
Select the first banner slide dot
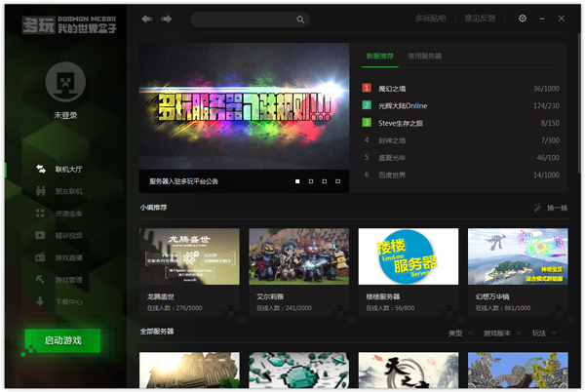click(297, 181)
